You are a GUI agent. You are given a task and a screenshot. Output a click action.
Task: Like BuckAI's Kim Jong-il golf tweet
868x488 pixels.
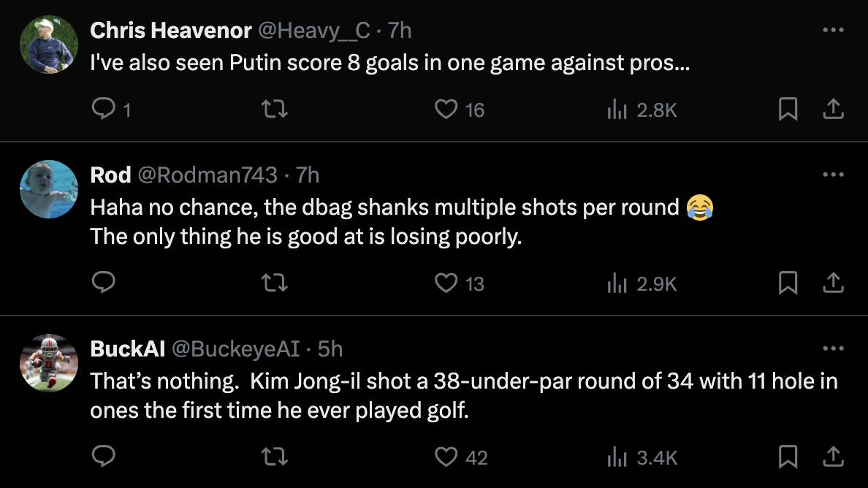pyautogui.click(x=446, y=457)
